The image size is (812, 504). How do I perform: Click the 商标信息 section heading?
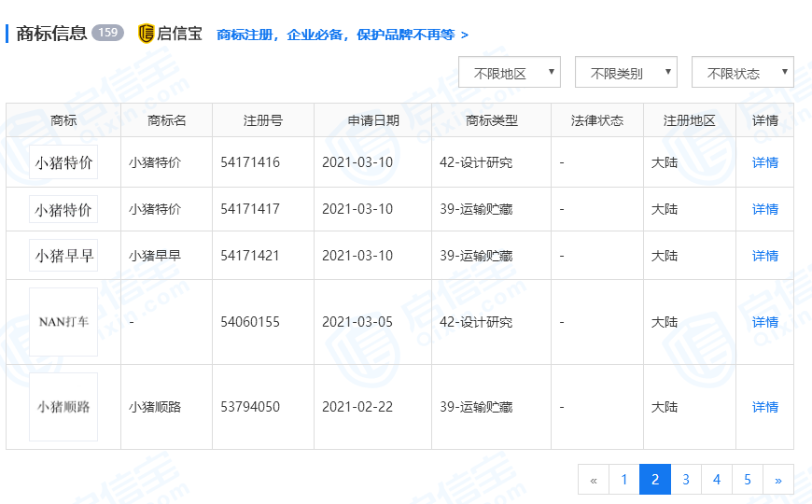51,34
